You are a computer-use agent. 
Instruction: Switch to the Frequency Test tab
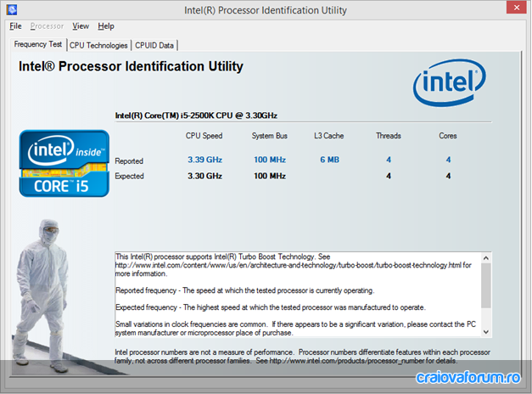[x=37, y=44]
